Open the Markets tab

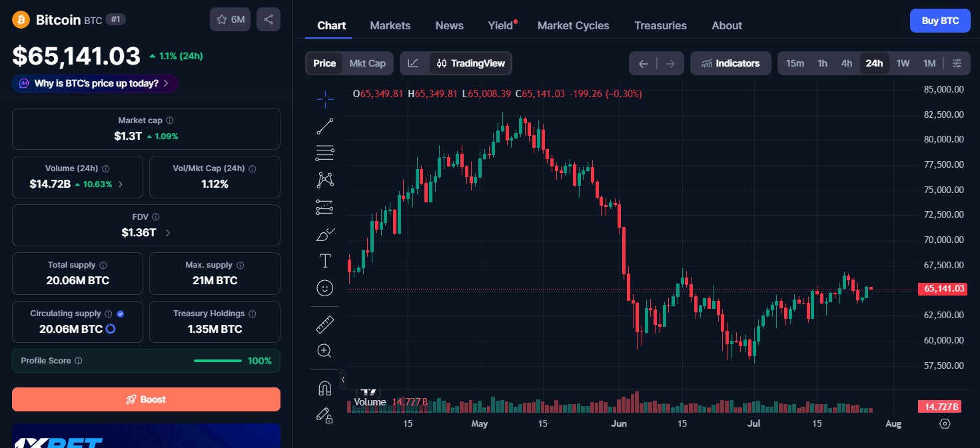[x=390, y=25]
